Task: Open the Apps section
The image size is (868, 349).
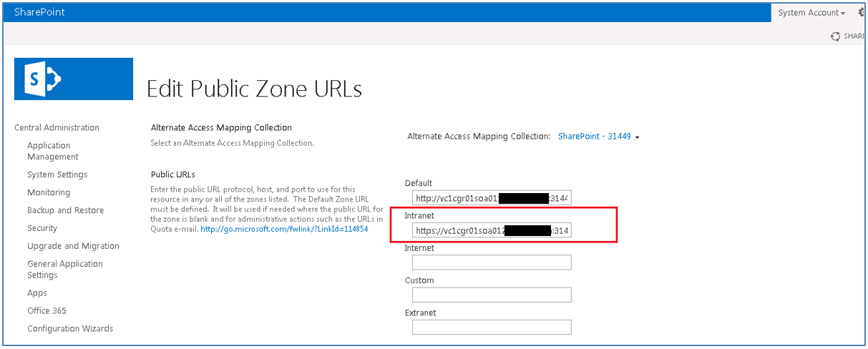Action: coord(37,293)
